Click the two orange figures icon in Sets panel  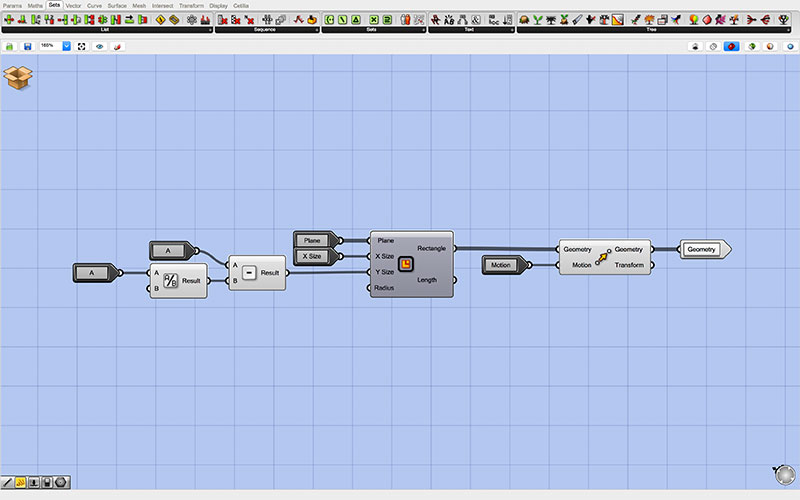tap(406, 20)
